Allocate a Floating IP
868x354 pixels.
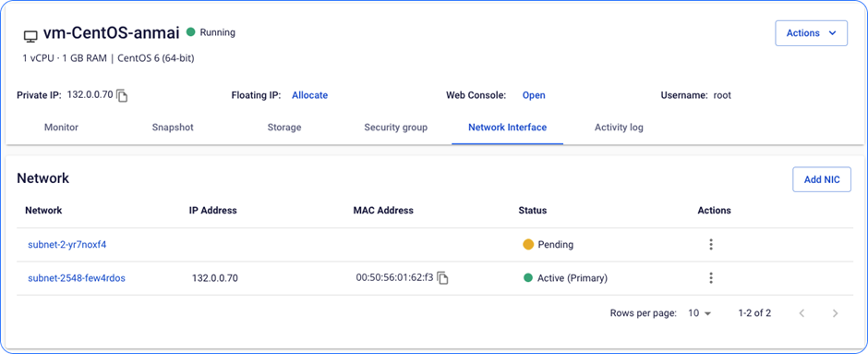[310, 95]
